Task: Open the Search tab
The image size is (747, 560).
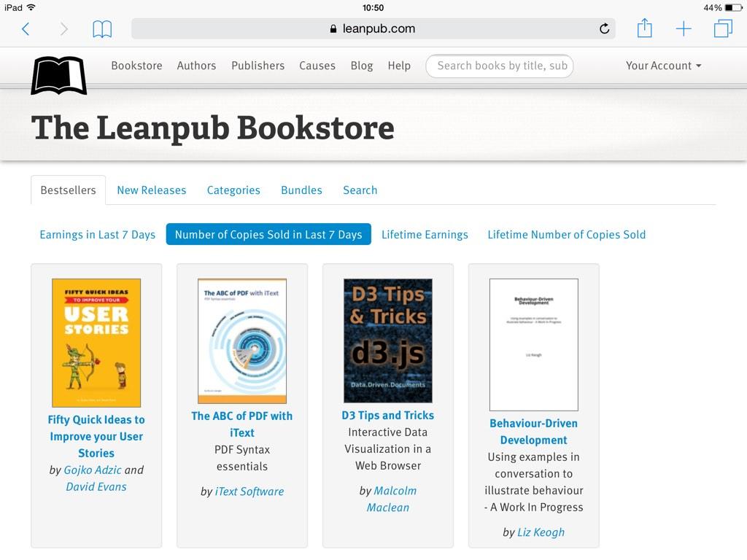Action: [x=360, y=190]
